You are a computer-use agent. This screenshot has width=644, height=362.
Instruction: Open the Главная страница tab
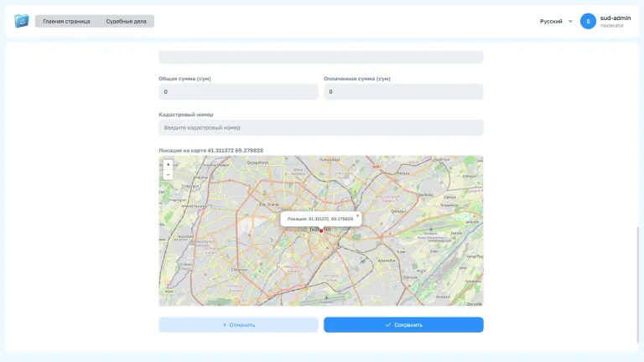pos(66,21)
